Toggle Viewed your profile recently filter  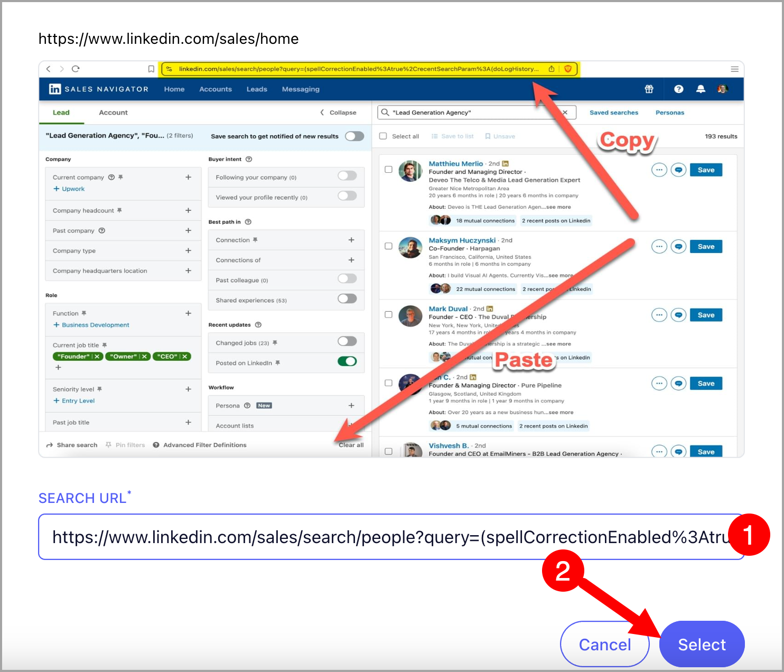[347, 196]
